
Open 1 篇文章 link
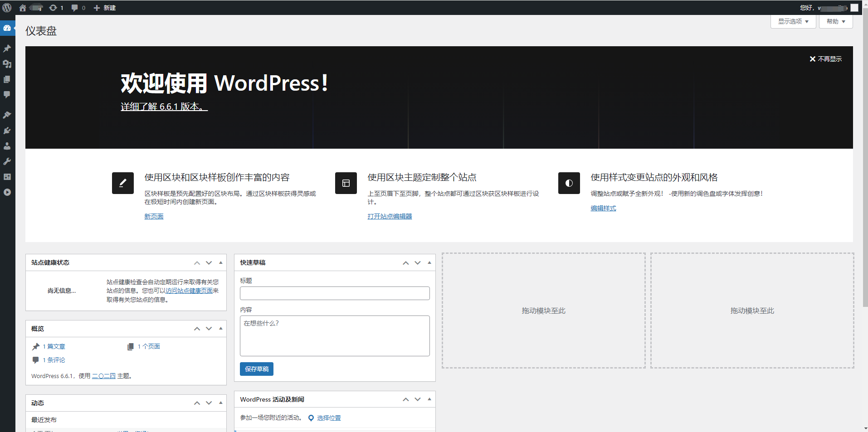click(54, 346)
